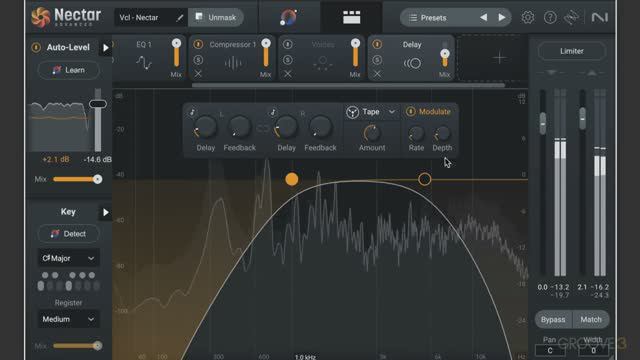Toggle Delay module power button
This screenshot has width=640, height=360.
[377, 44]
